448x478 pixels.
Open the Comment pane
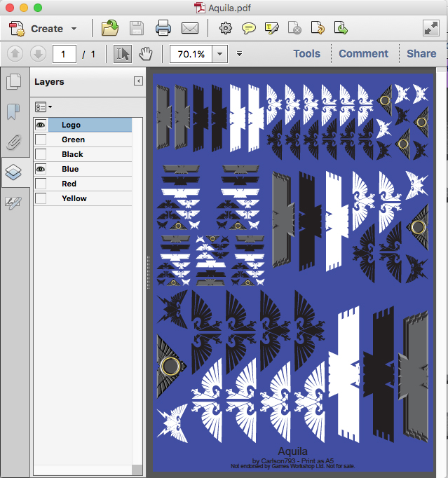[363, 54]
